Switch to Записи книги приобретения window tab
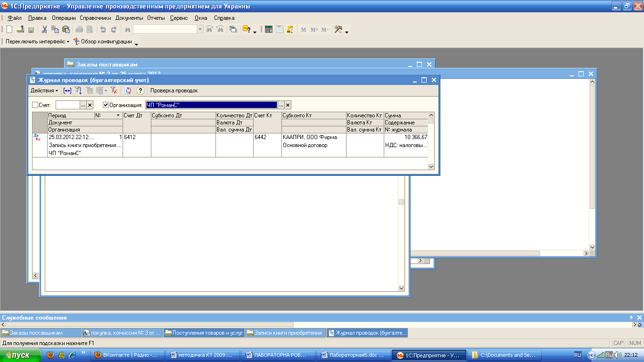Screen dimensions: 644x362 point(285,333)
